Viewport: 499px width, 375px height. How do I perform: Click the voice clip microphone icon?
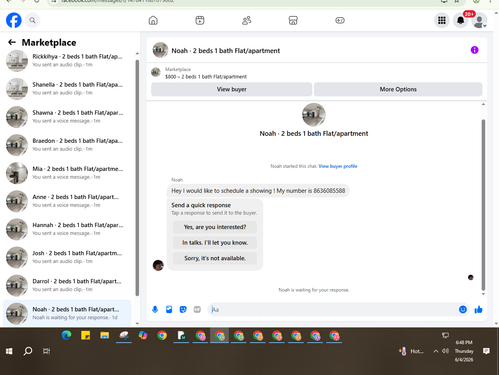pos(155,310)
